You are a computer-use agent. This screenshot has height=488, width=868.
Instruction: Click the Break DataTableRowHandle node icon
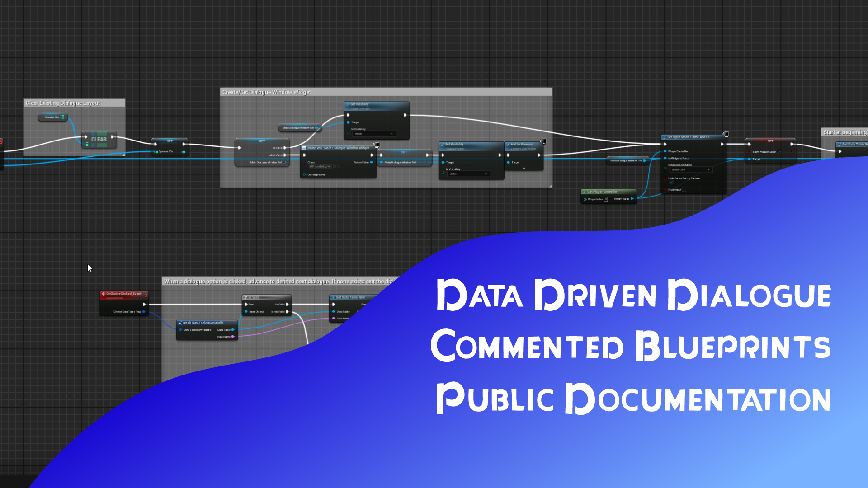pyautogui.click(x=180, y=323)
